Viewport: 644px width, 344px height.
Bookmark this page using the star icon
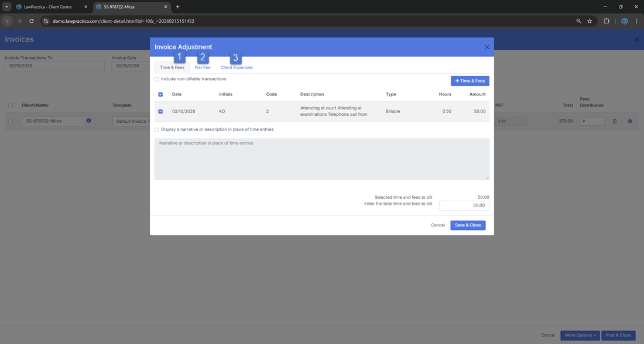590,21
